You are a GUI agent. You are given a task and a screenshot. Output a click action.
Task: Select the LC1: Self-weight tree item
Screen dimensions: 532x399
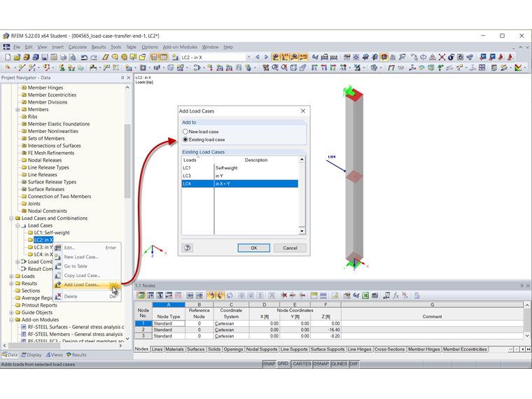tap(52, 232)
